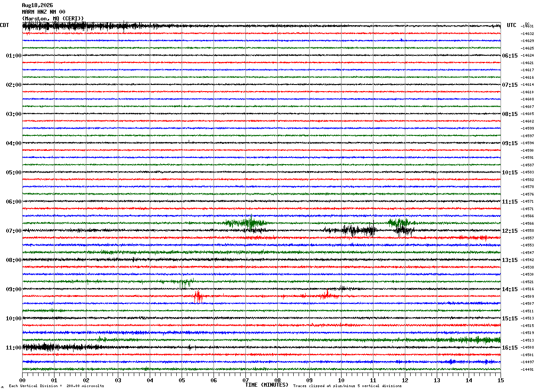
Task: Click the 00 minute axis tick label
Action: pyautogui.click(x=22, y=380)
